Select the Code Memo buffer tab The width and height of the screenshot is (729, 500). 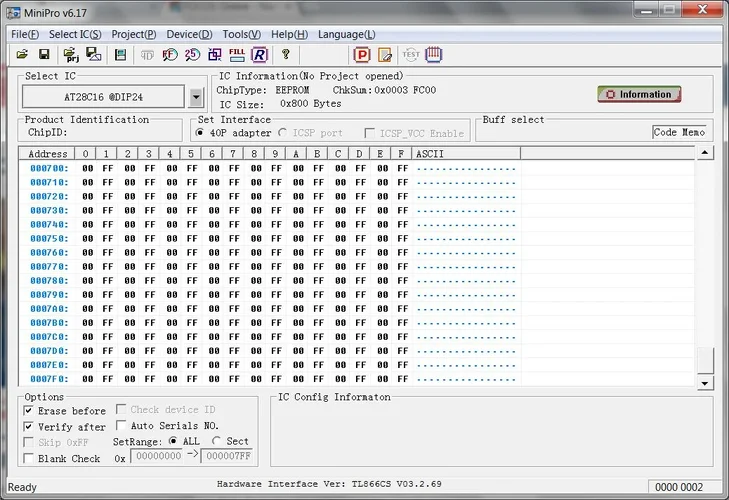pyautogui.click(x=679, y=133)
